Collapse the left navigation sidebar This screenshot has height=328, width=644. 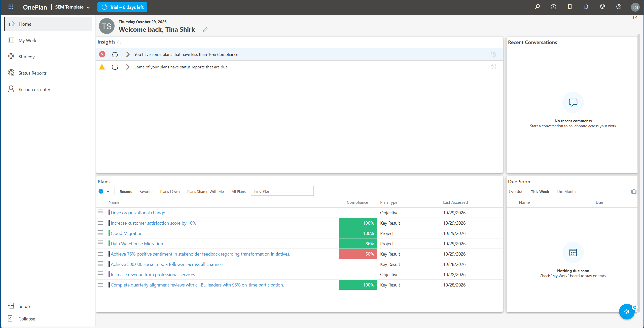coord(22,319)
